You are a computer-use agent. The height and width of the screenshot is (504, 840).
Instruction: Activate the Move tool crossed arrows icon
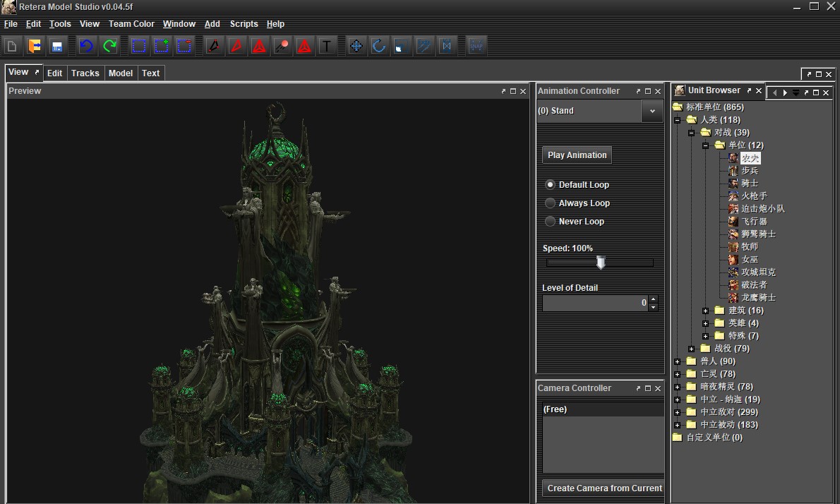click(x=356, y=46)
